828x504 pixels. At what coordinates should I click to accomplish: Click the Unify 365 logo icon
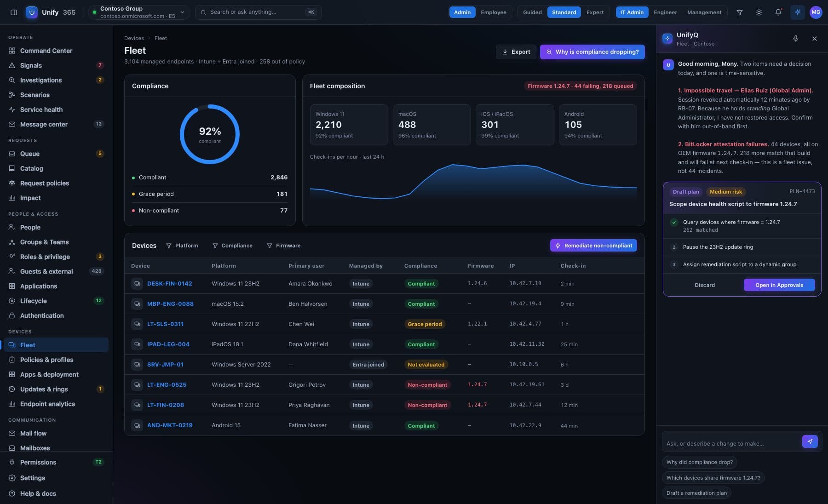coord(32,12)
